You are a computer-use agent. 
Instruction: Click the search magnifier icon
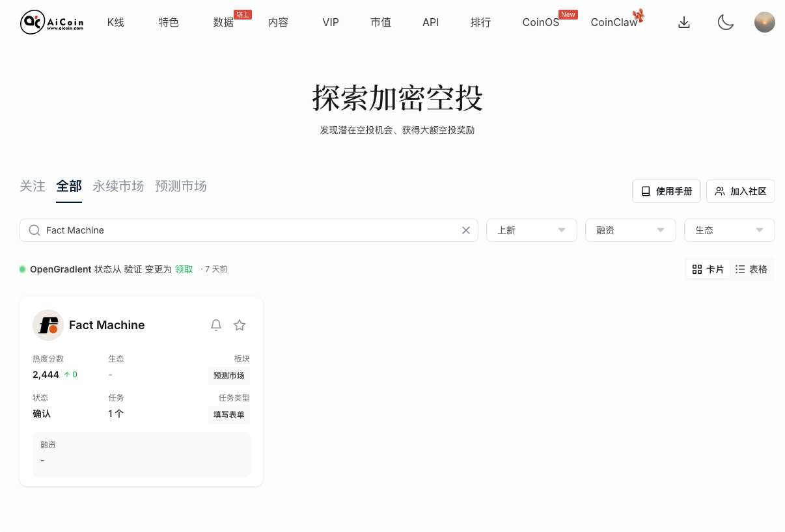34,230
